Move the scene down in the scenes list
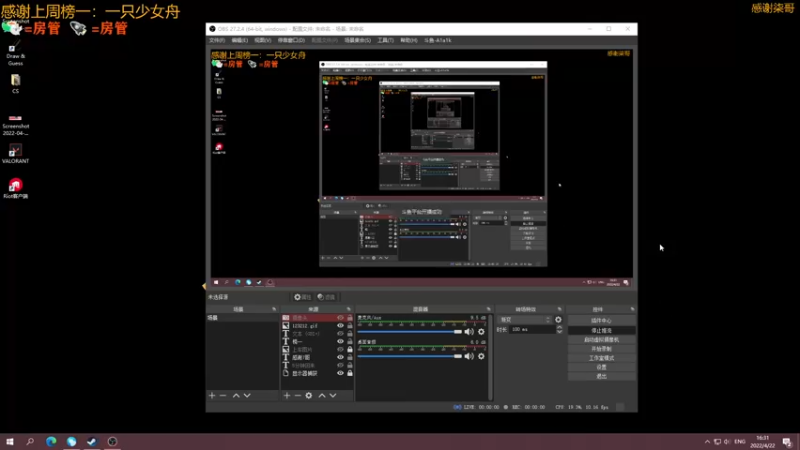The height and width of the screenshot is (450, 800). [247, 395]
